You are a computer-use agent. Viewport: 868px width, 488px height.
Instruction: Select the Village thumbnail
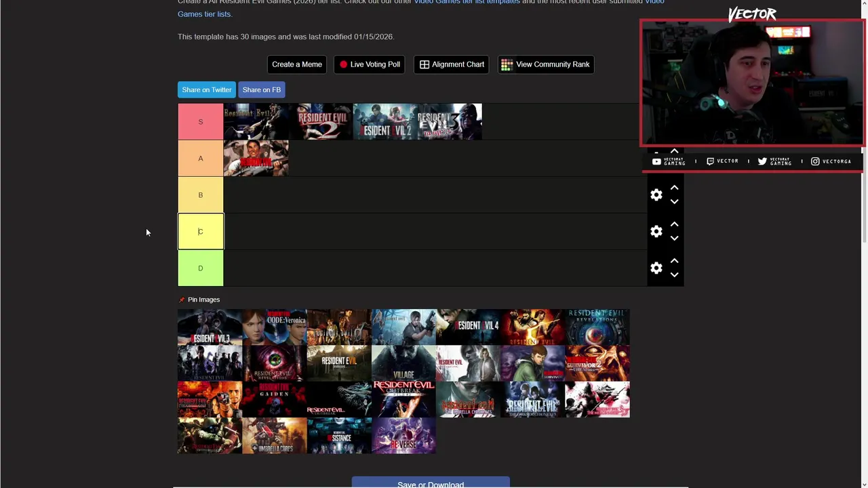point(403,363)
